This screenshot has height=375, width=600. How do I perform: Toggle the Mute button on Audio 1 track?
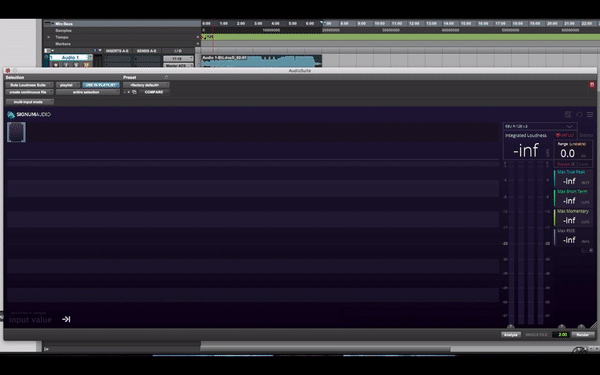[x=86, y=65]
